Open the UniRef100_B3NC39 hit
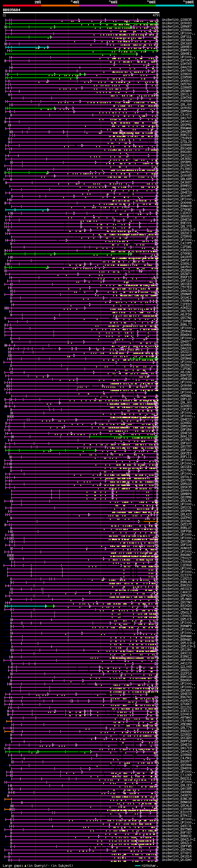 177,799
